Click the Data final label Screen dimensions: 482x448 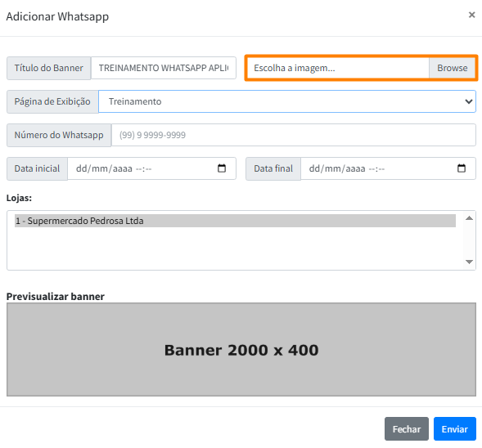click(273, 168)
